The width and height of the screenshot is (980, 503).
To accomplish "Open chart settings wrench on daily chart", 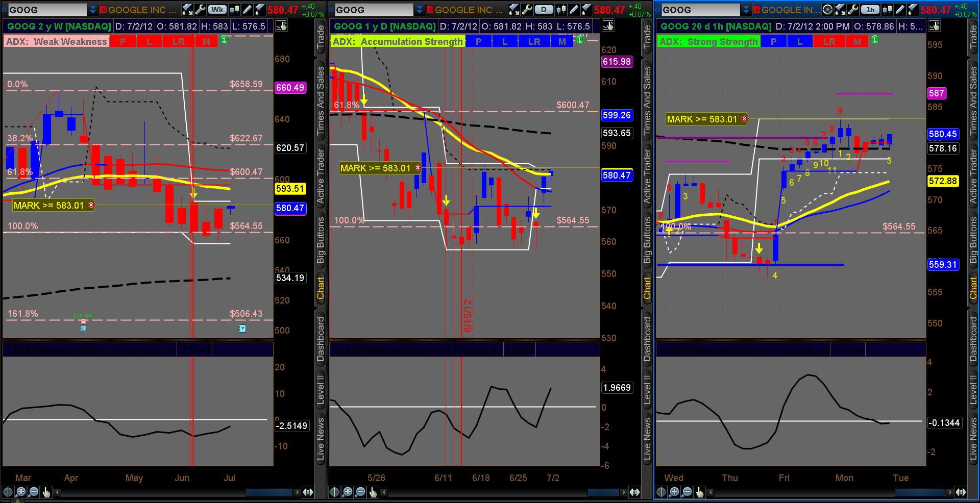I will point(527,9).
